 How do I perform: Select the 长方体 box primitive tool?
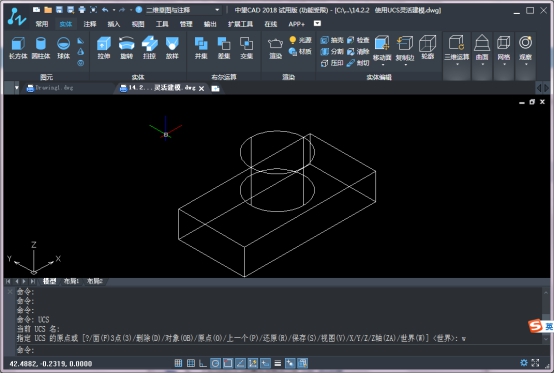tap(18, 47)
